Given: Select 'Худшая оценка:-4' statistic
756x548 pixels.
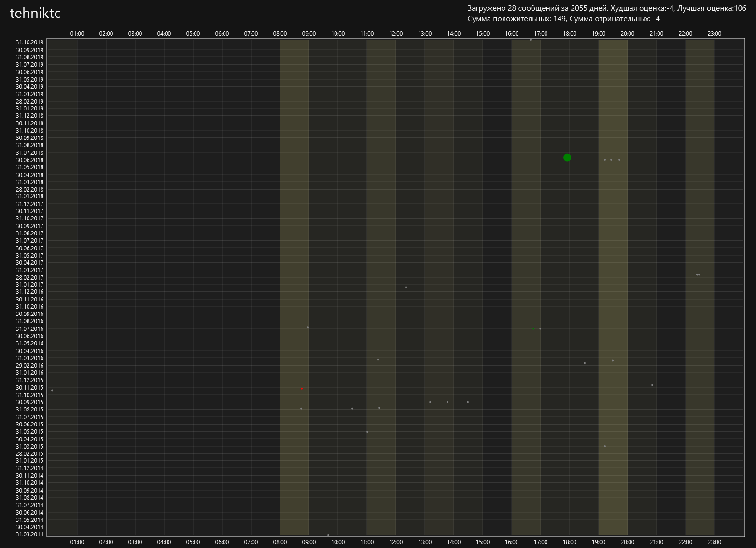Looking at the screenshot, I should 642,8.
